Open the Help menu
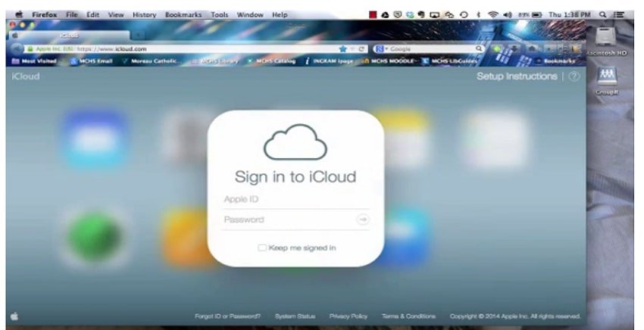The width and height of the screenshot is (644, 330). click(x=280, y=15)
